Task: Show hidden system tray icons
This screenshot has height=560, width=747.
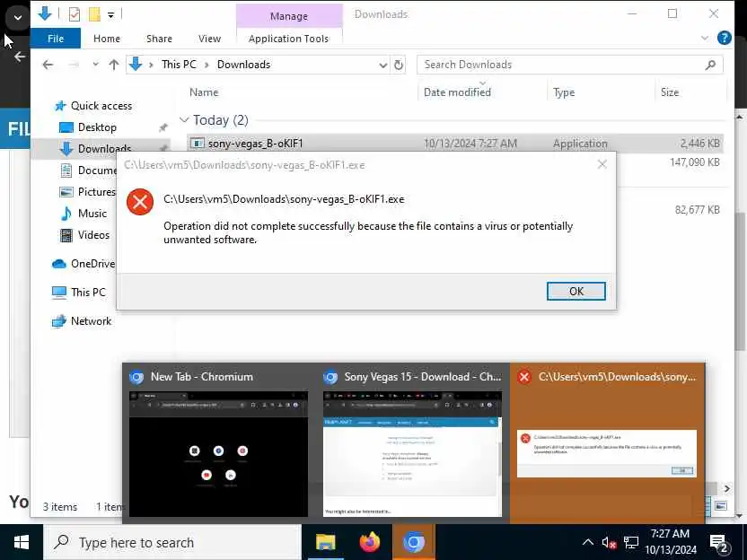Action: point(588,542)
